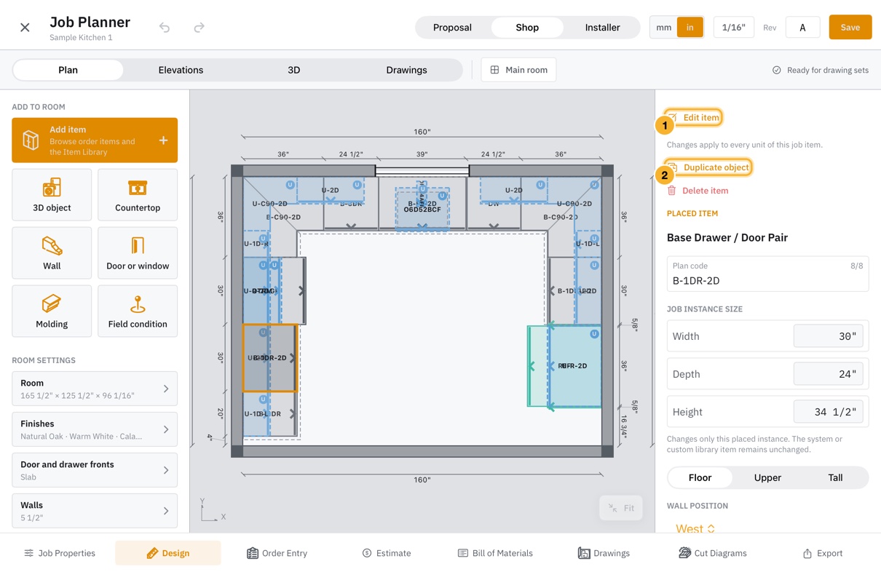881x588 pixels.
Task: Expand the Walls settings row
Action: 95,511
